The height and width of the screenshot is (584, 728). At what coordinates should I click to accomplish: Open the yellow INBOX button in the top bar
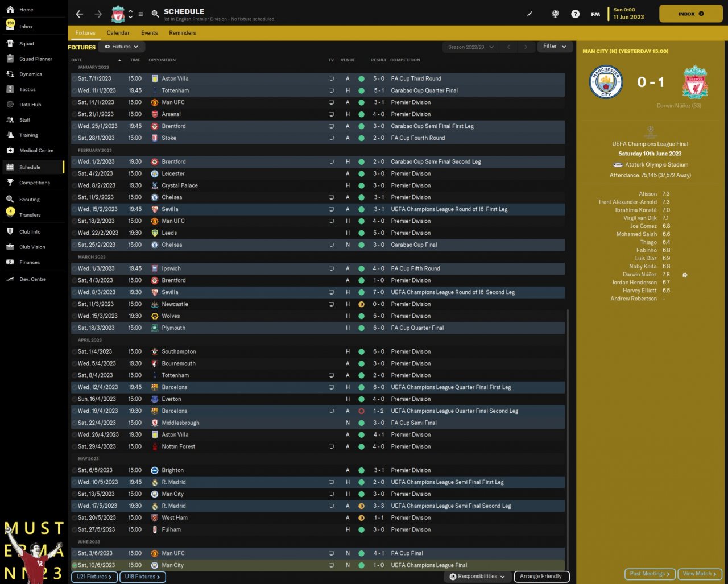(x=690, y=14)
